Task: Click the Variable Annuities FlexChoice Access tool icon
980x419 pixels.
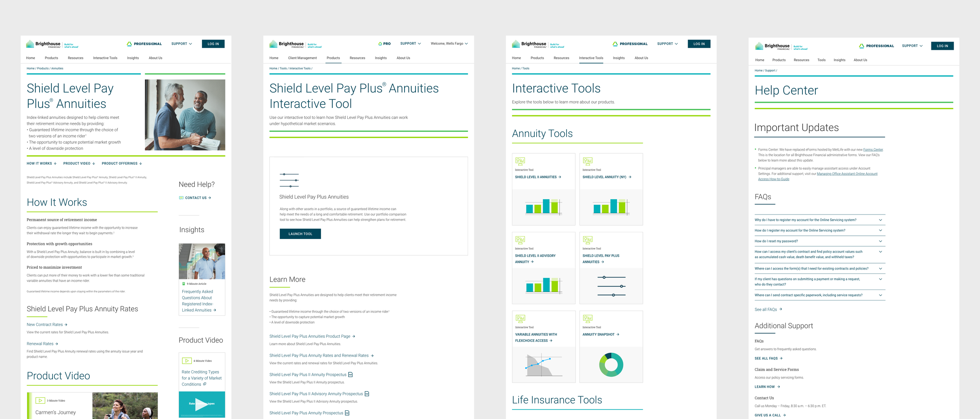Action: pos(520,318)
